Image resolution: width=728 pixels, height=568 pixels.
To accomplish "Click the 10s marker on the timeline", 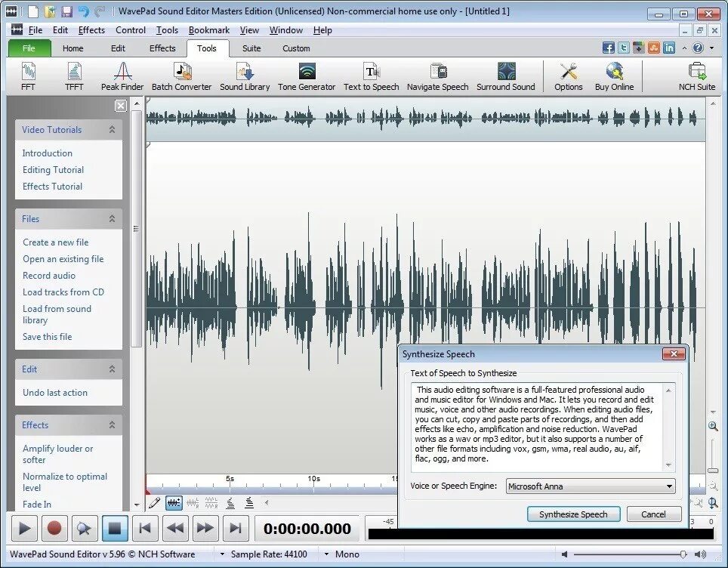I will pos(313,478).
